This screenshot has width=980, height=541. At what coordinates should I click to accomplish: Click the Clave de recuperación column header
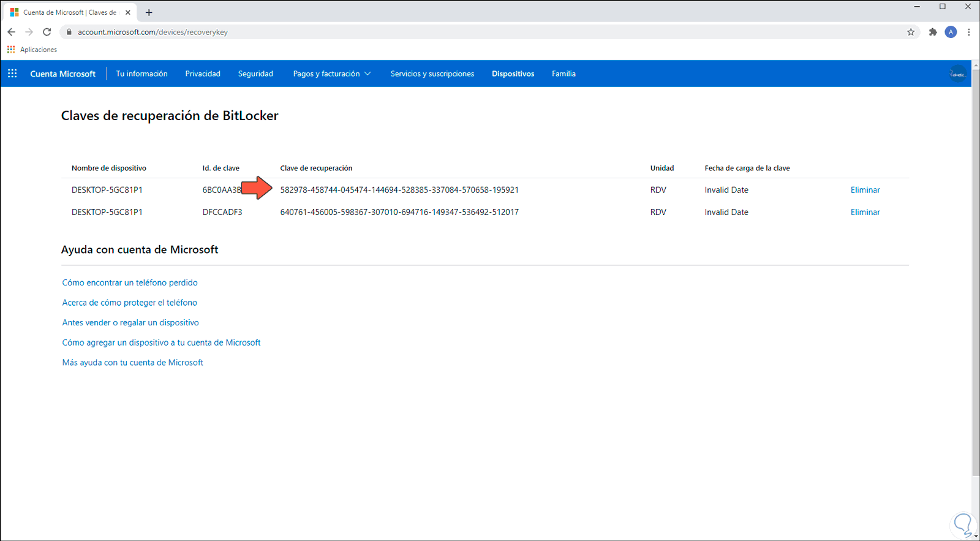pos(316,168)
